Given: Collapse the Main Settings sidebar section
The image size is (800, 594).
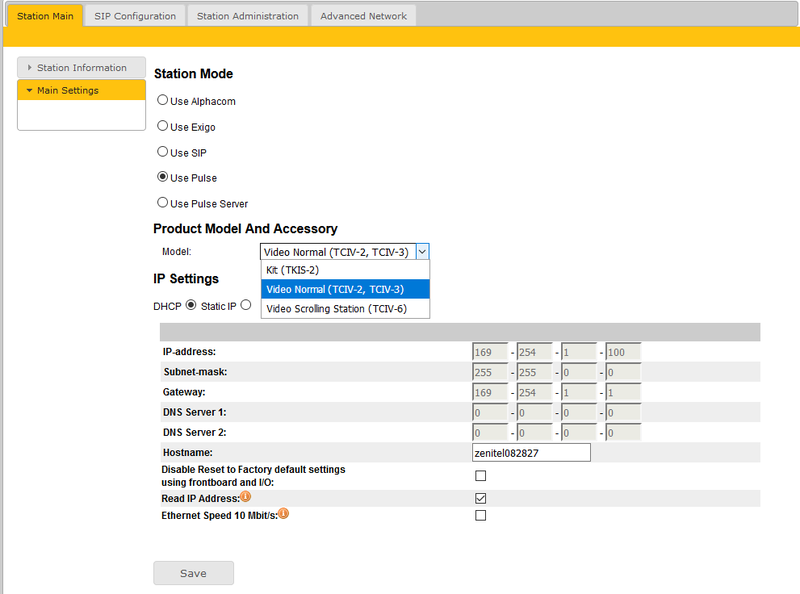Looking at the screenshot, I should [x=81, y=90].
